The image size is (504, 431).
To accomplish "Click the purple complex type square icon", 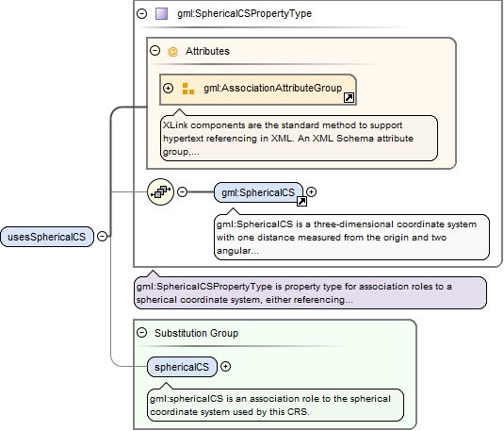I will (x=161, y=14).
